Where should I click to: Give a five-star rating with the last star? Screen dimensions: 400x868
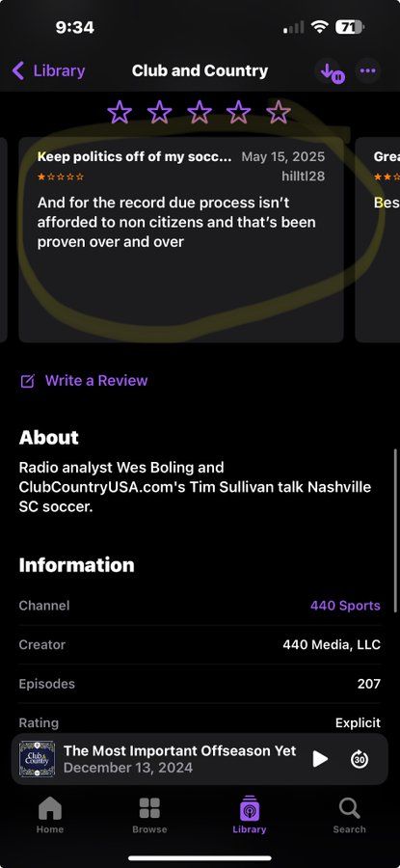[x=279, y=113]
